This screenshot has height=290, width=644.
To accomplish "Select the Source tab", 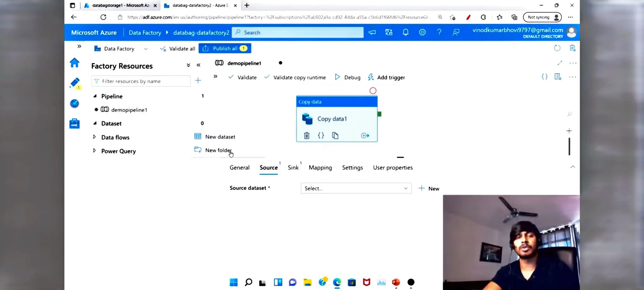I will point(269,168).
